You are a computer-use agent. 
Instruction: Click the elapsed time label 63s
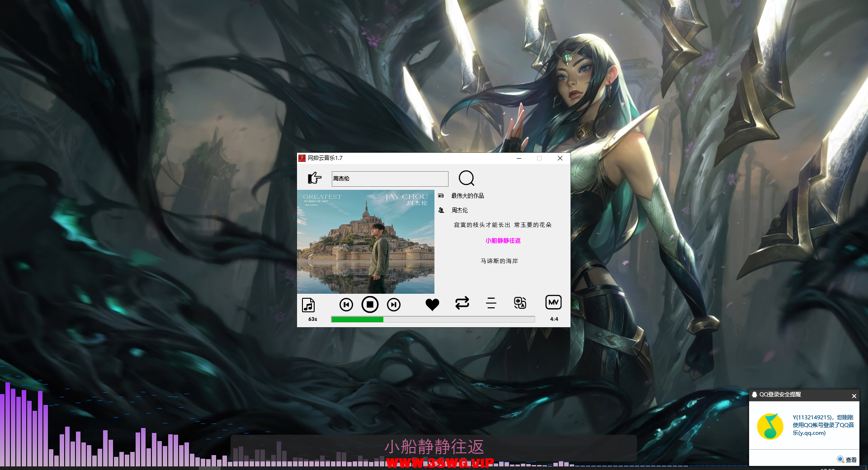[x=313, y=319]
